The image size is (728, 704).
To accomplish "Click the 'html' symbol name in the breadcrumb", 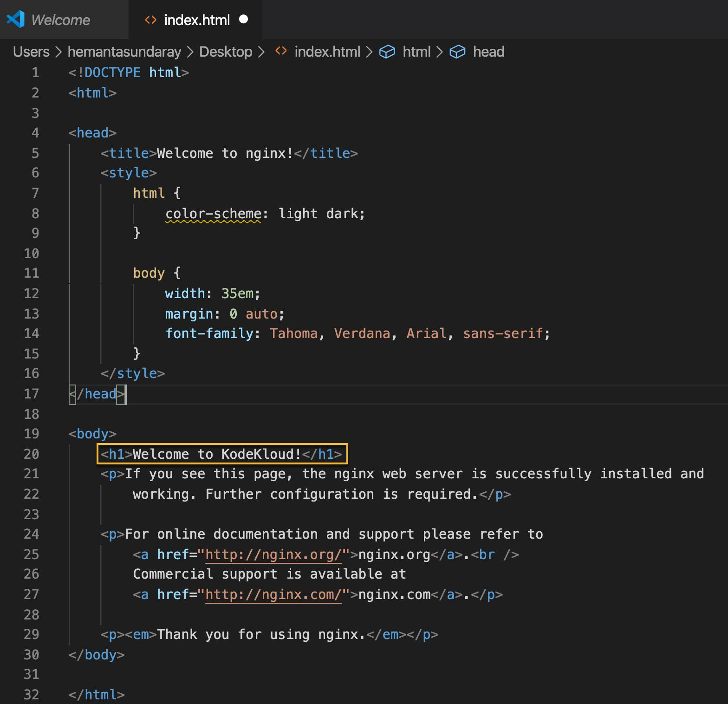I will [416, 52].
